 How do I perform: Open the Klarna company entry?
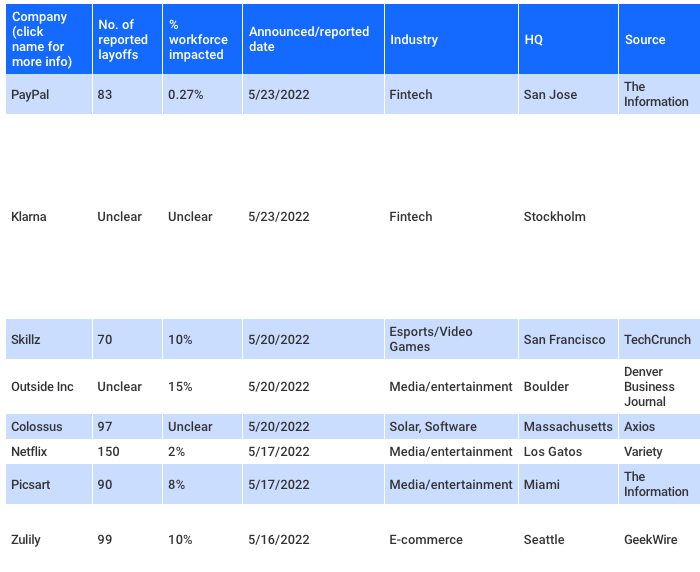click(x=29, y=217)
